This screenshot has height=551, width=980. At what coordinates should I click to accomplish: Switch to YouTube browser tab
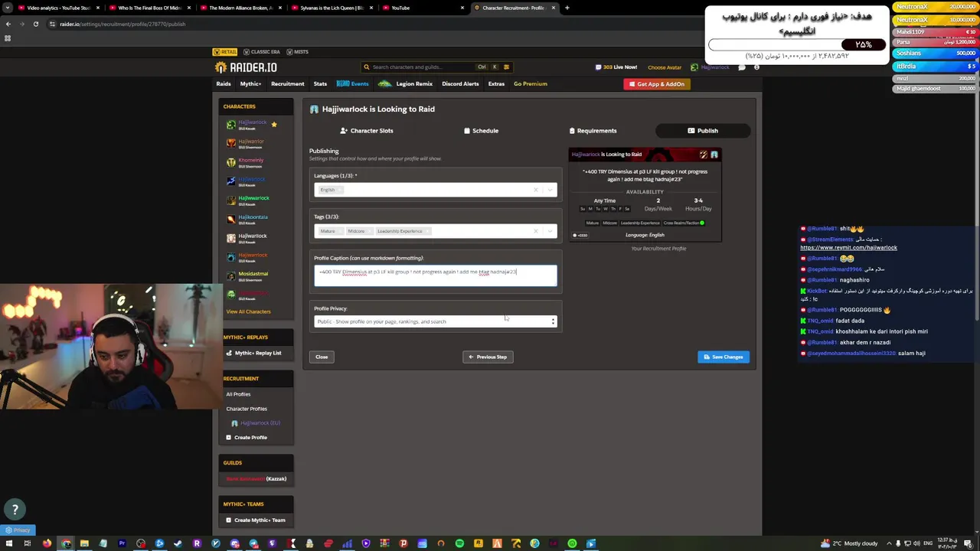[425, 8]
